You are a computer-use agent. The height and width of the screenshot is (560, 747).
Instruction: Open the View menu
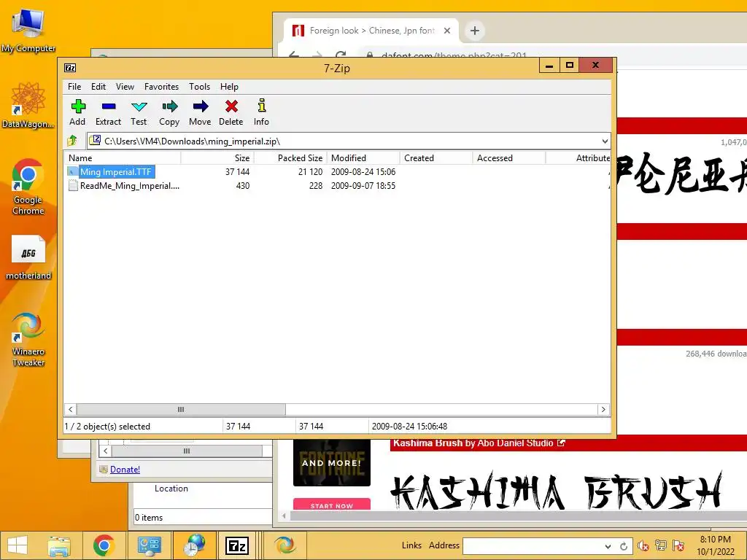coord(125,87)
